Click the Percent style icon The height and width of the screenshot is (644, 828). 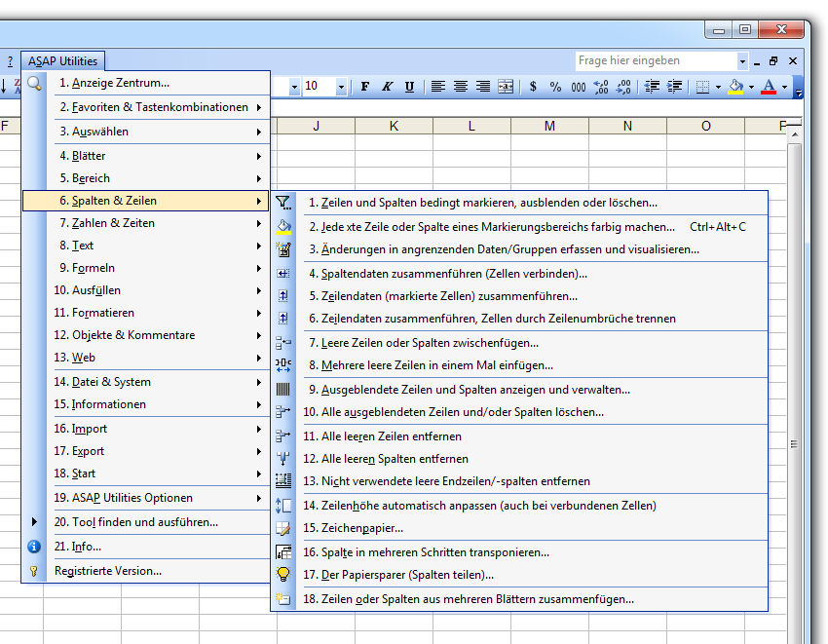(555, 87)
